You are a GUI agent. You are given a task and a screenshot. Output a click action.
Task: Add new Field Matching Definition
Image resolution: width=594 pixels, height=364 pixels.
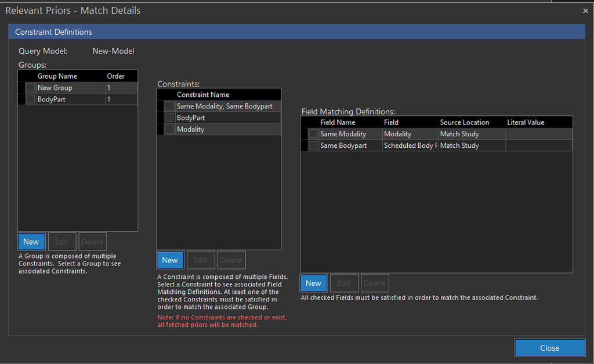pyautogui.click(x=313, y=283)
